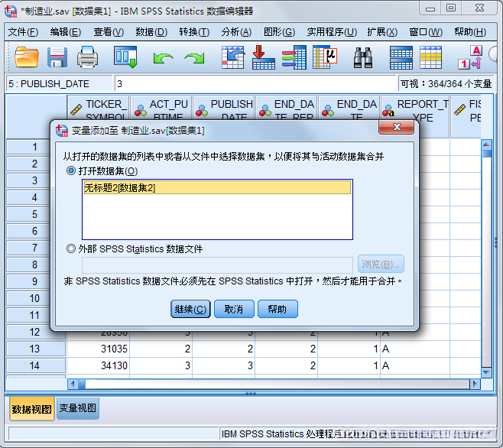Click the cell value editor field
The width and height of the screenshot is (503, 448).
pos(255,84)
